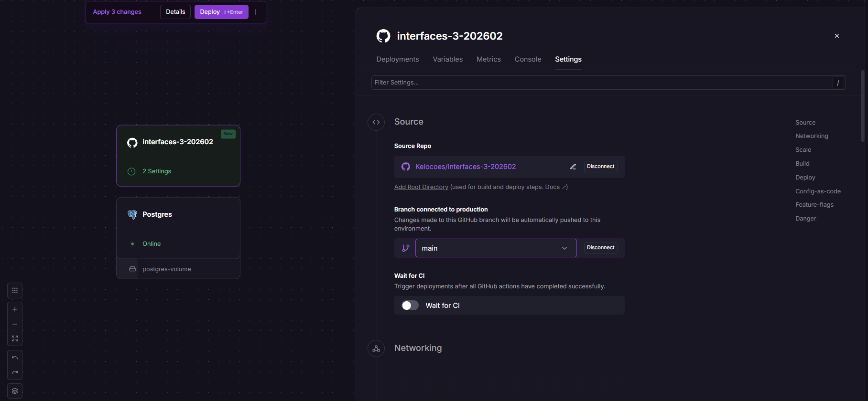This screenshot has width=868, height=401.
Task: Jump to Feature-flags in settings sidebar
Action: 814,205
